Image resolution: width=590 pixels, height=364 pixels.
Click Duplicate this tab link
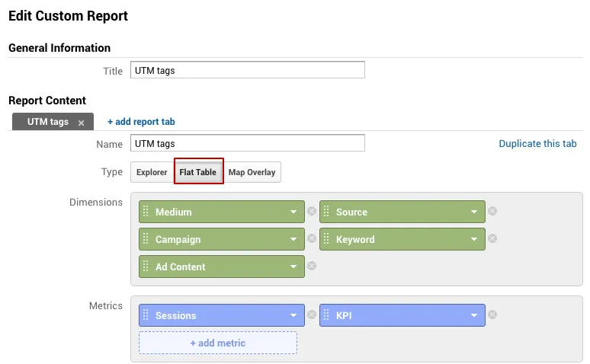[537, 144]
